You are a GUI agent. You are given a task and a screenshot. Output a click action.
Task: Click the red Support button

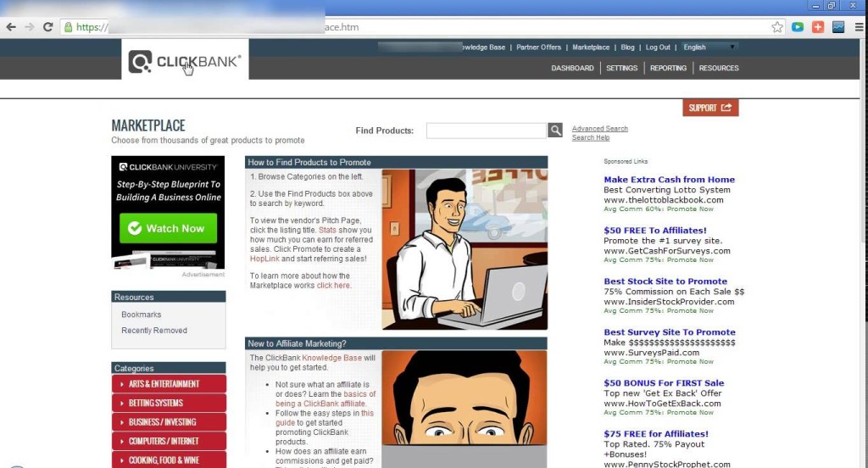(x=710, y=108)
